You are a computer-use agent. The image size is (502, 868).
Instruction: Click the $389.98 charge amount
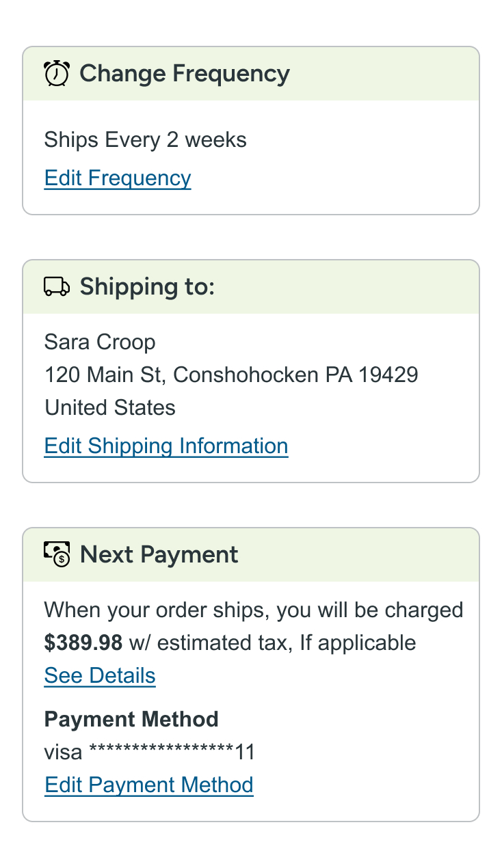83,642
